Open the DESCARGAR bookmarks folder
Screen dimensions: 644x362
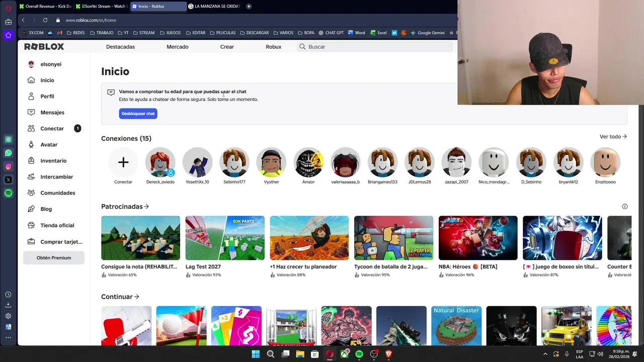255,33
